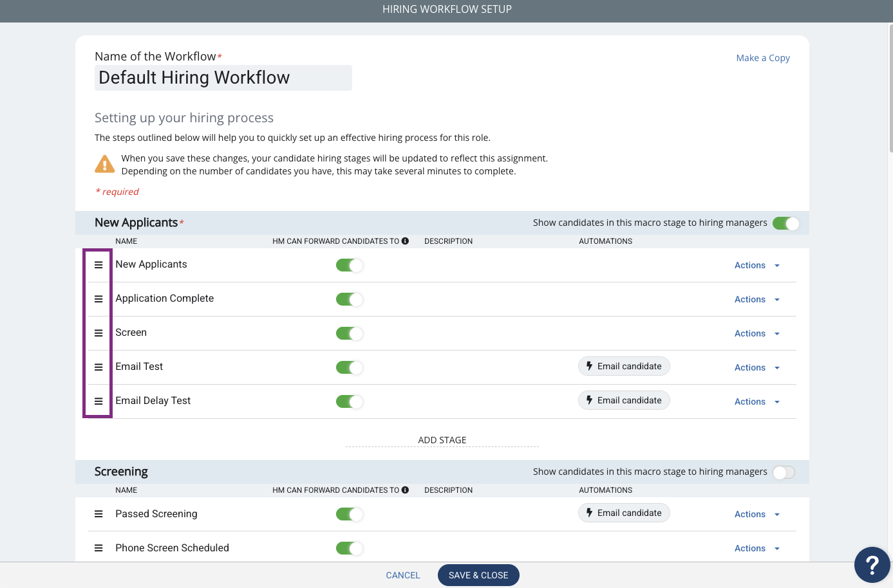This screenshot has width=893, height=588.
Task: Click ADD STAGE under New Applicants
Action: (442, 440)
